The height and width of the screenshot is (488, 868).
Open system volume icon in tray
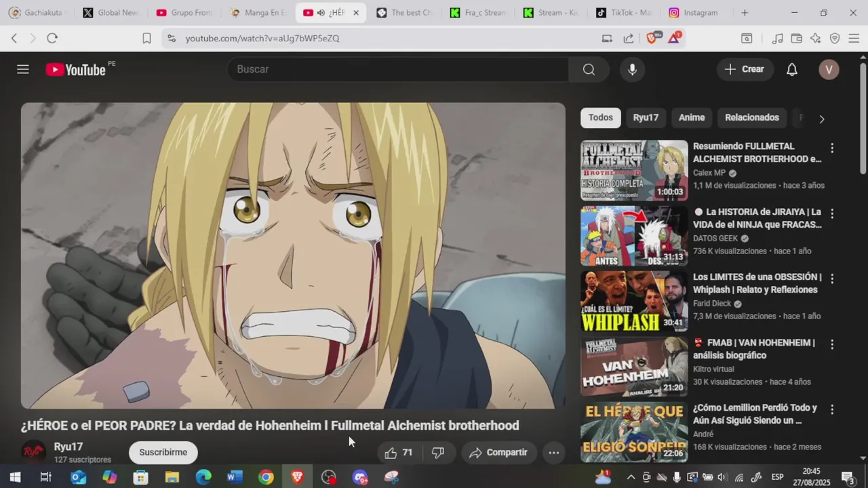(x=722, y=477)
